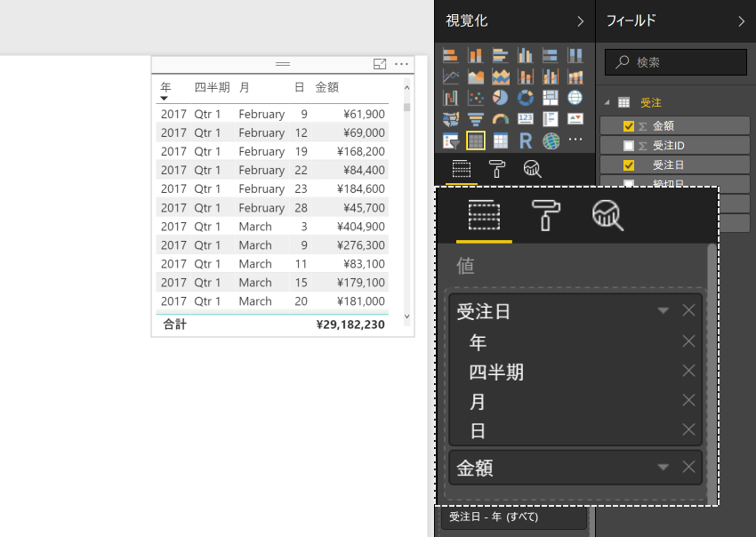Remove 受注日 hierarchy from the values well
Image resolution: width=756 pixels, height=537 pixels.
click(688, 310)
